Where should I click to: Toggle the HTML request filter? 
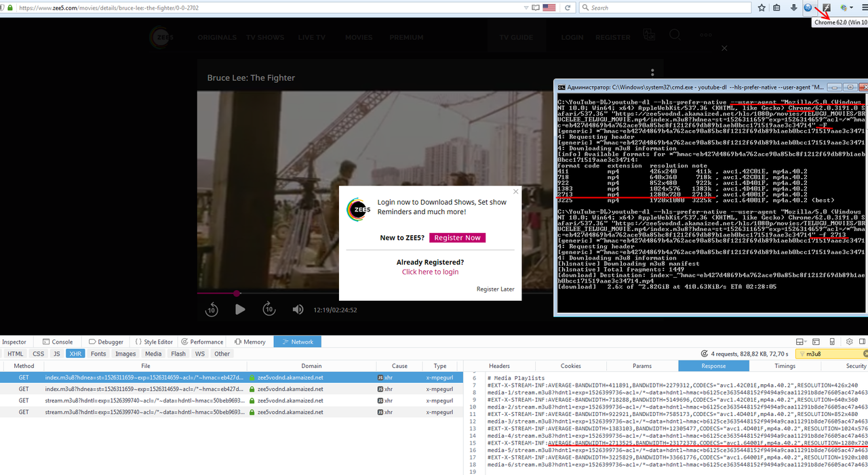[15, 354]
